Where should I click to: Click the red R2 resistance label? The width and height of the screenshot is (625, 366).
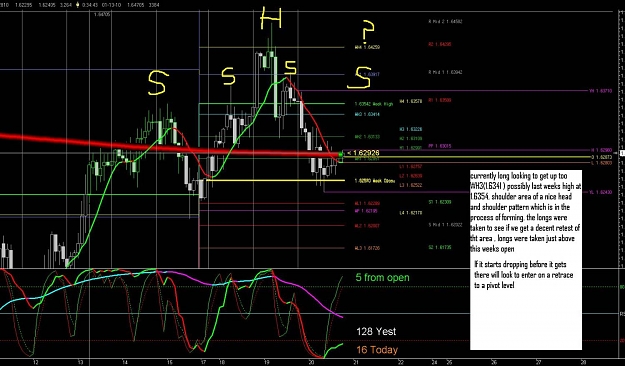click(x=440, y=44)
